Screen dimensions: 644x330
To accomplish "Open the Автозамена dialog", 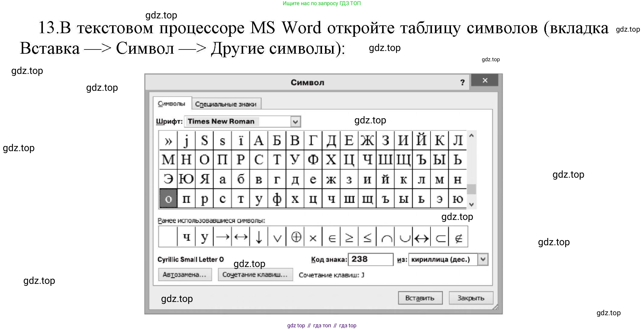I will [x=185, y=274].
